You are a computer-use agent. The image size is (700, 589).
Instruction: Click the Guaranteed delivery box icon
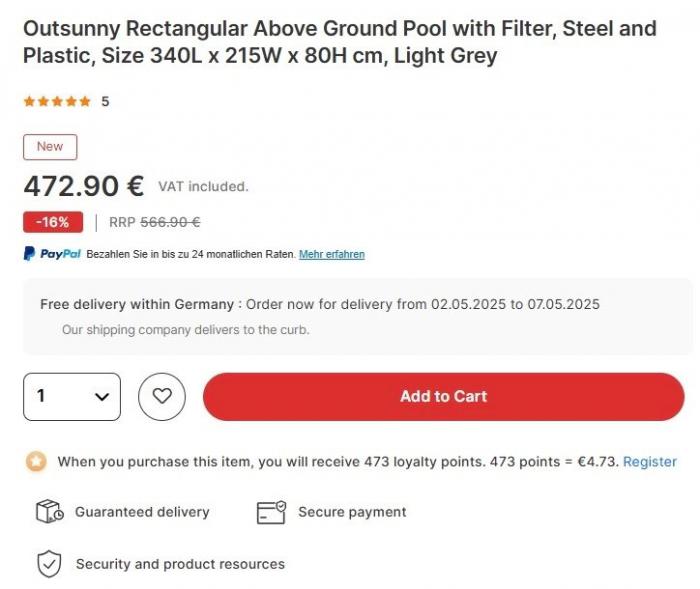click(x=49, y=512)
